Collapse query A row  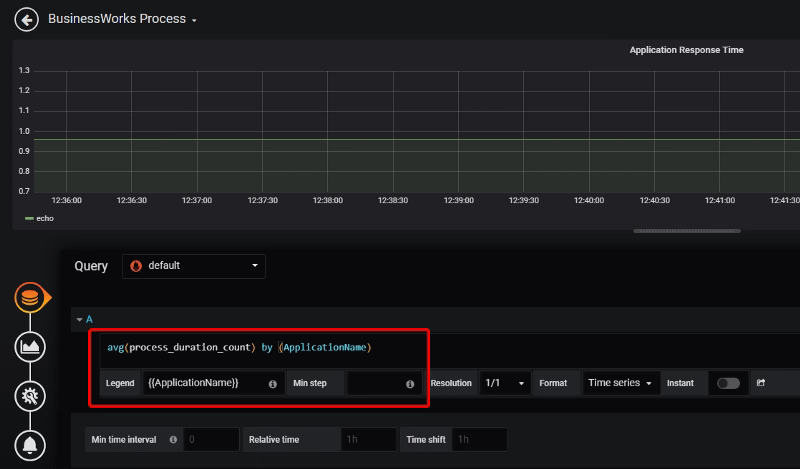pos(80,319)
